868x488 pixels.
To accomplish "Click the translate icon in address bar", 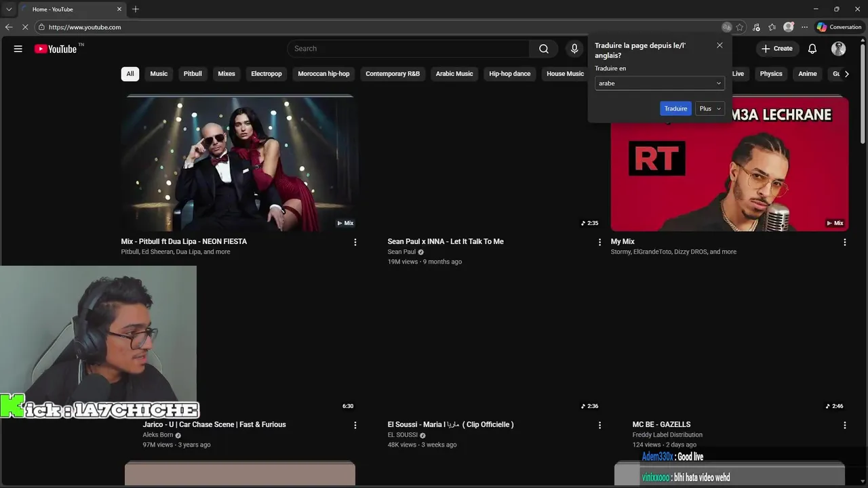I will tap(727, 27).
